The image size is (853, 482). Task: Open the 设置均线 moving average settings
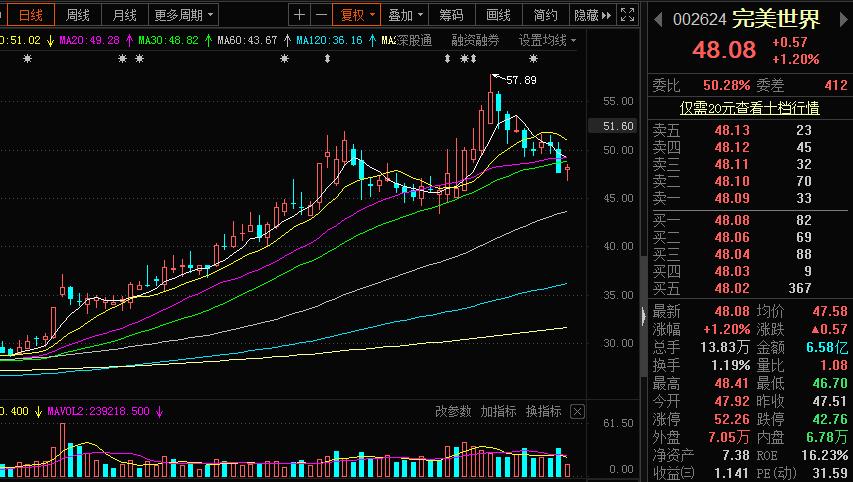547,40
